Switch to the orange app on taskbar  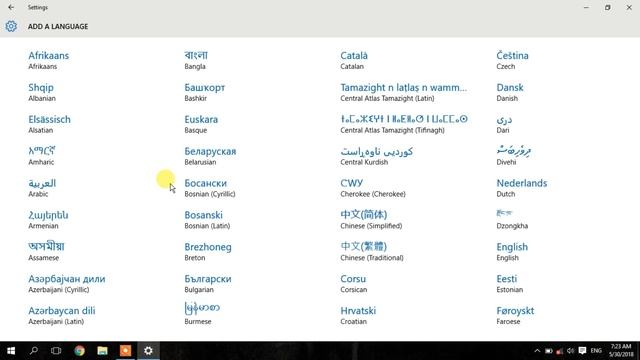point(125,351)
